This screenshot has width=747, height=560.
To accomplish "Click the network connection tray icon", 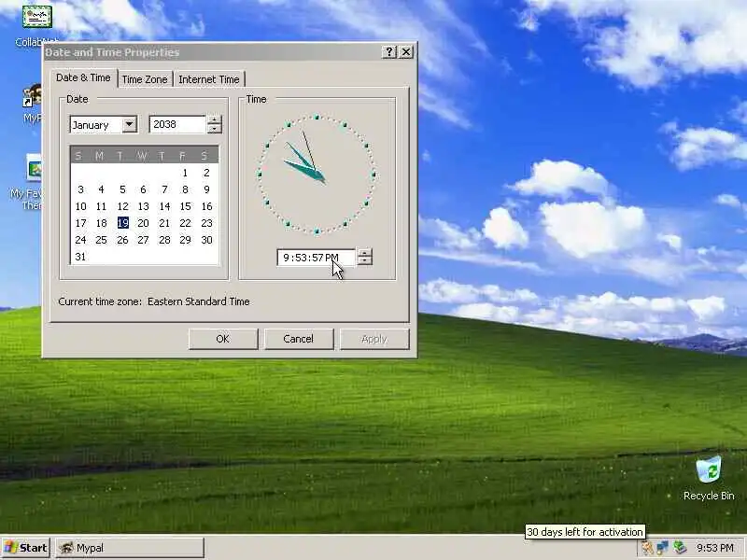I will 662,548.
